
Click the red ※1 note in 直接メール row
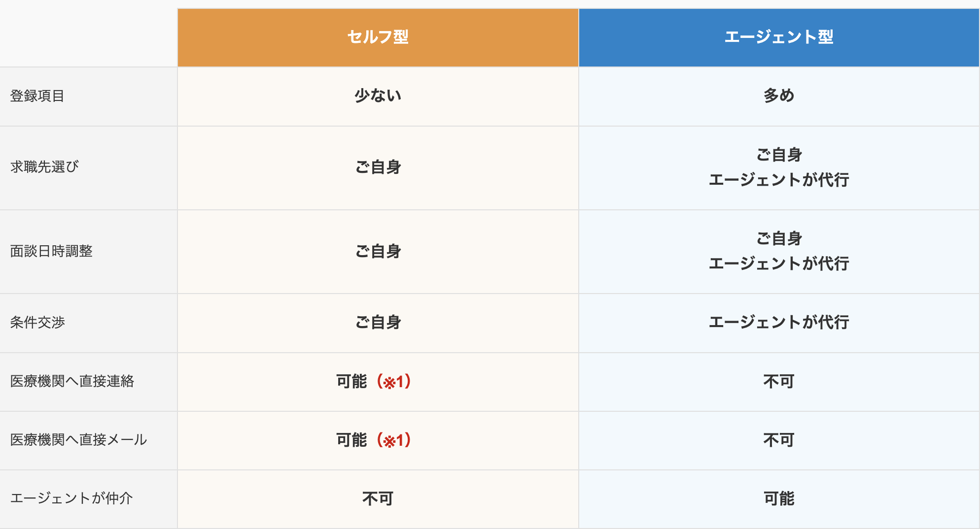pyautogui.click(x=394, y=440)
